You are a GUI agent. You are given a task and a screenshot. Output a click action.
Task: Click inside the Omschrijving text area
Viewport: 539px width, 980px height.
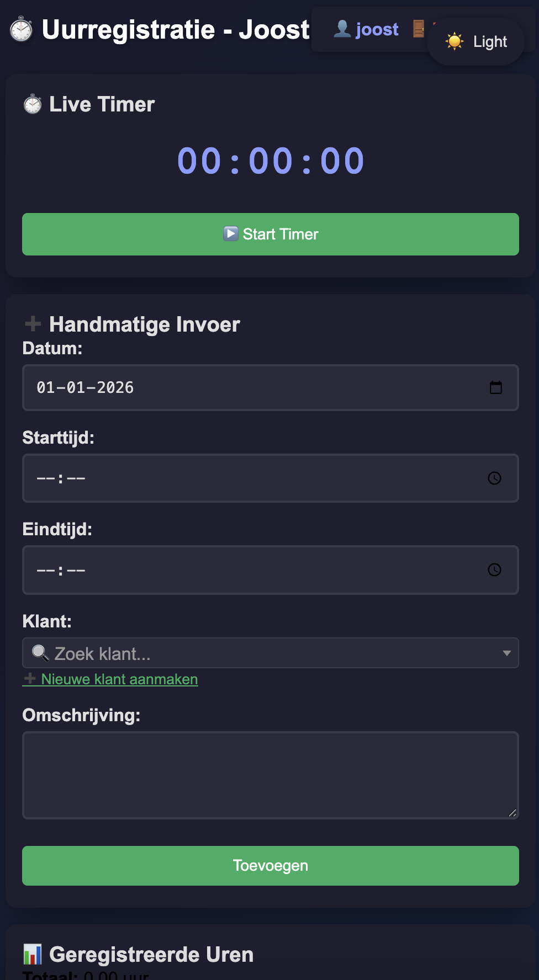click(x=271, y=775)
